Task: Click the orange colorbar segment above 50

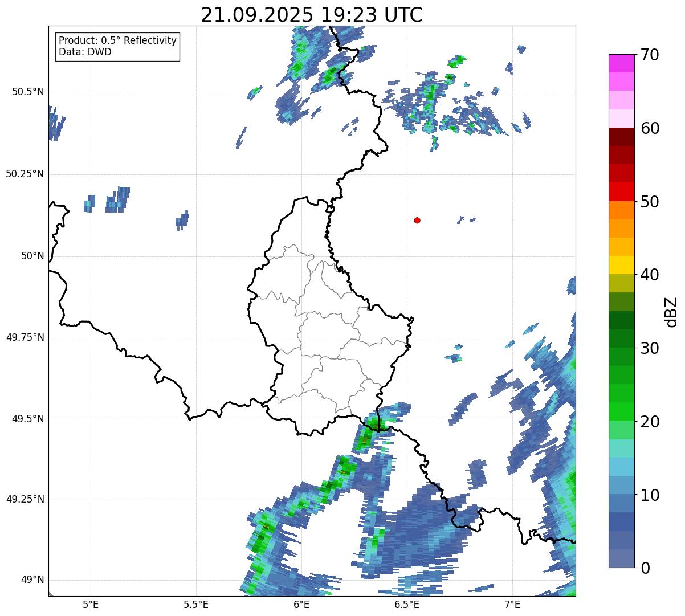Action: coord(621,210)
